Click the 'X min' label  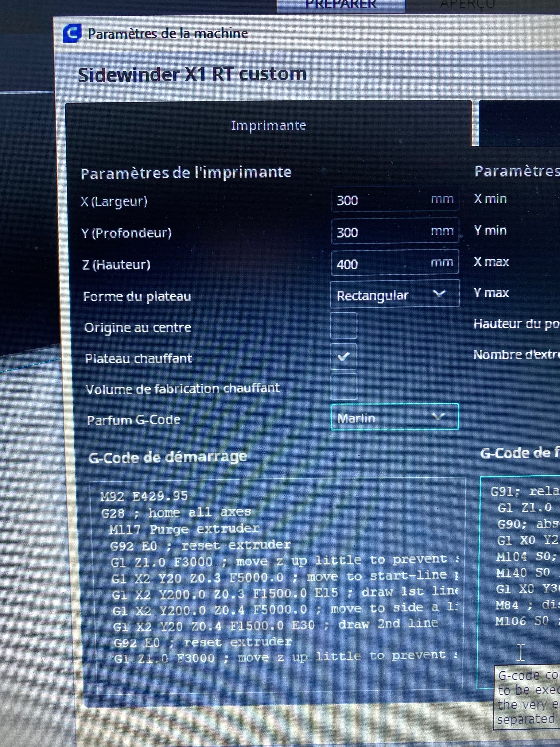[490, 199]
